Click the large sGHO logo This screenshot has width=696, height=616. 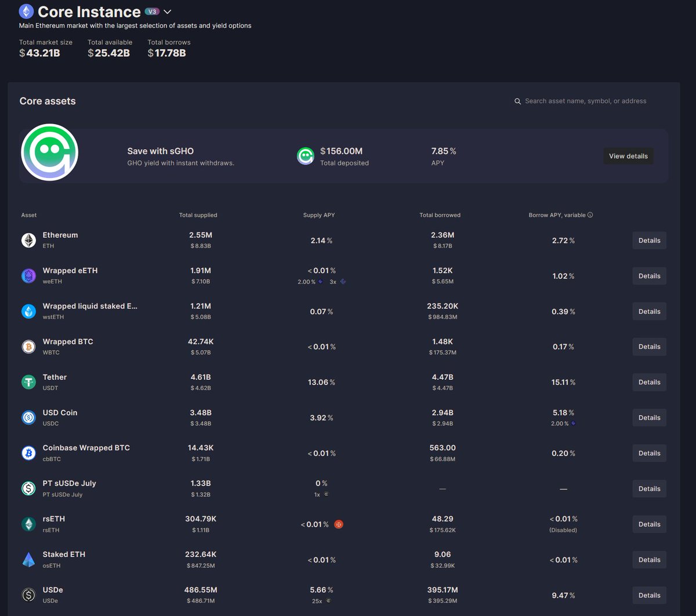tap(50, 153)
